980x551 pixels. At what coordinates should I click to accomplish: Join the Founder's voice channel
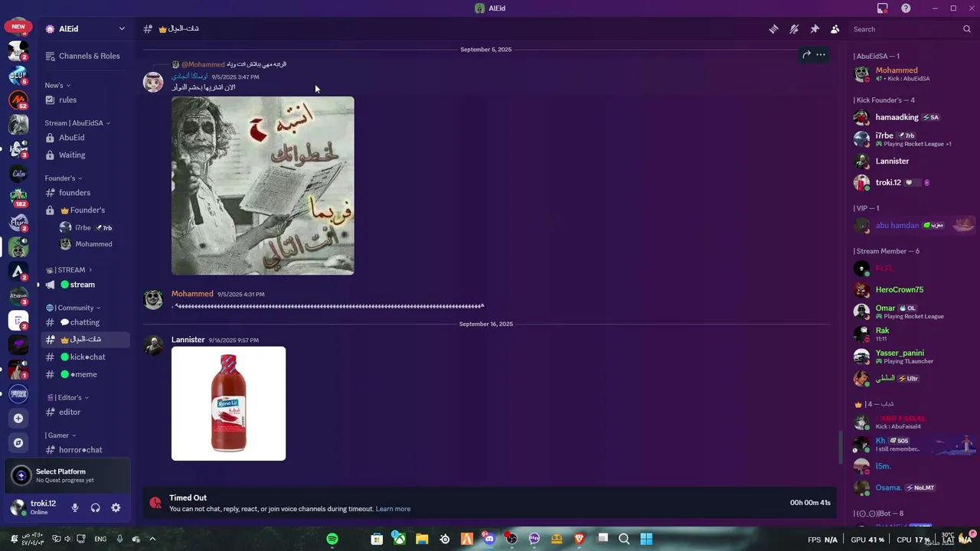click(x=85, y=210)
